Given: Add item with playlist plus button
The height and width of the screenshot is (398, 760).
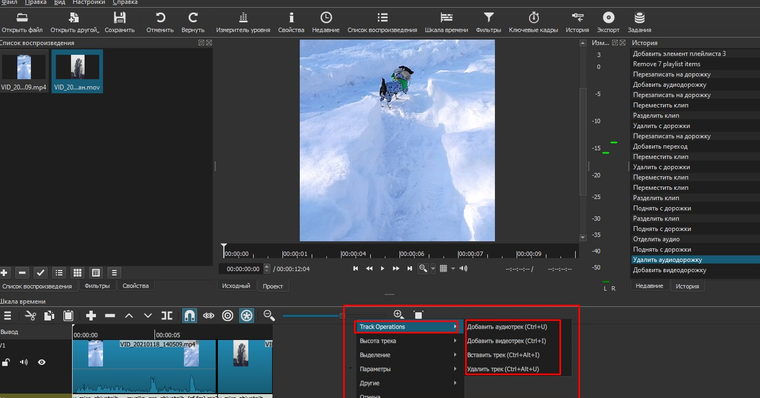Looking at the screenshot, I should (x=4, y=273).
